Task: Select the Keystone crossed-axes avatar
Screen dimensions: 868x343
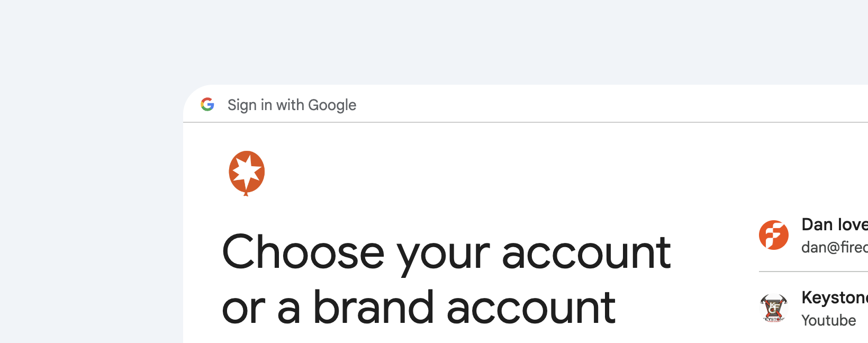Action: tap(774, 308)
